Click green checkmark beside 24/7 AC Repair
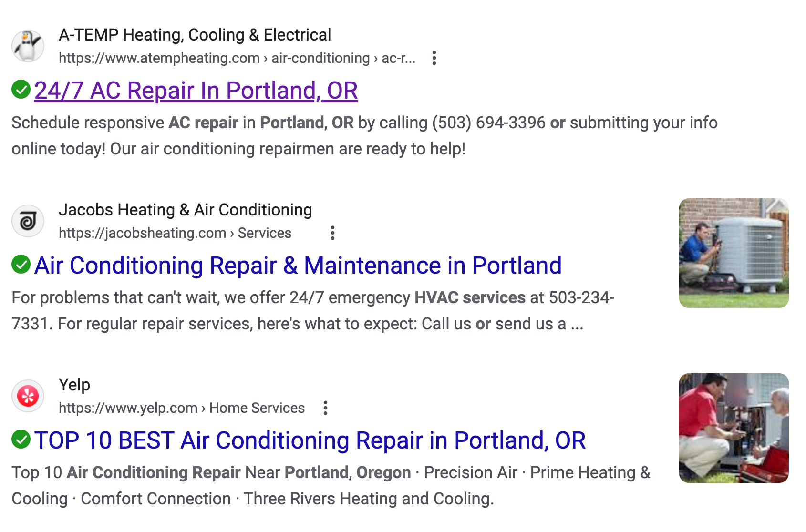This screenshot has width=806, height=532. (21, 89)
